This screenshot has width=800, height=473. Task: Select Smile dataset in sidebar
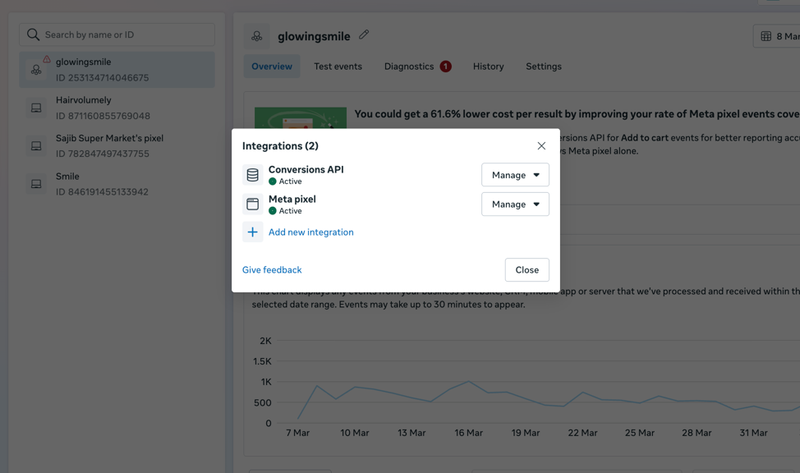(x=117, y=184)
